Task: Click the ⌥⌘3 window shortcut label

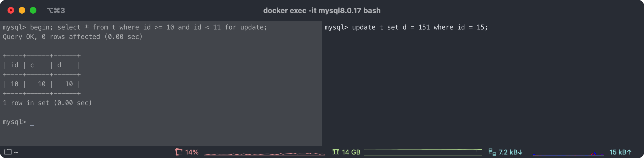Action: point(56,11)
